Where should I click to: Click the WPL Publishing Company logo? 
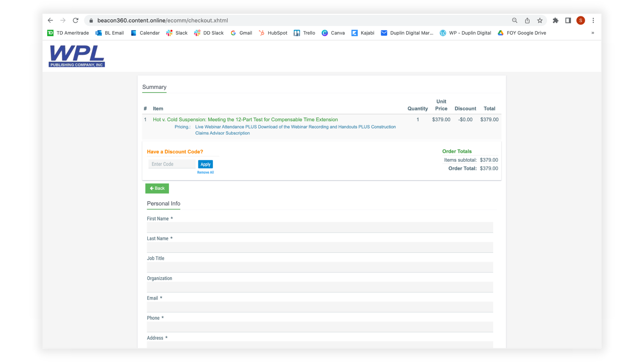pyautogui.click(x=76, y=56)
